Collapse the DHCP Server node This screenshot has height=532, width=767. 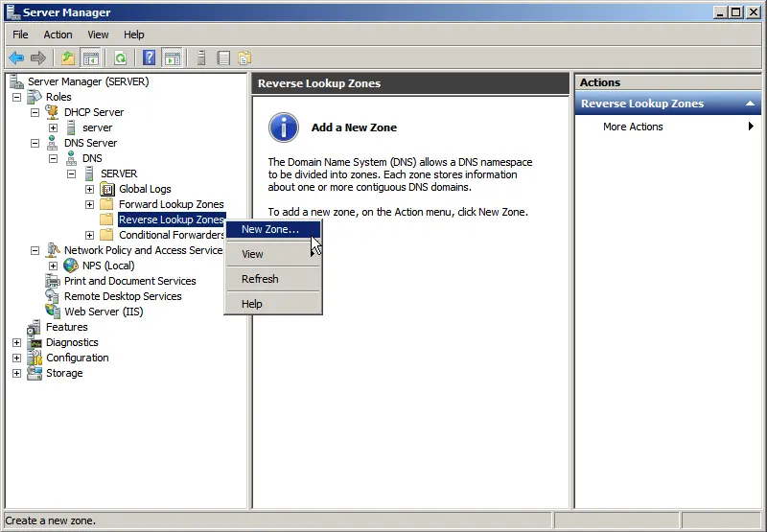point(35,112)
